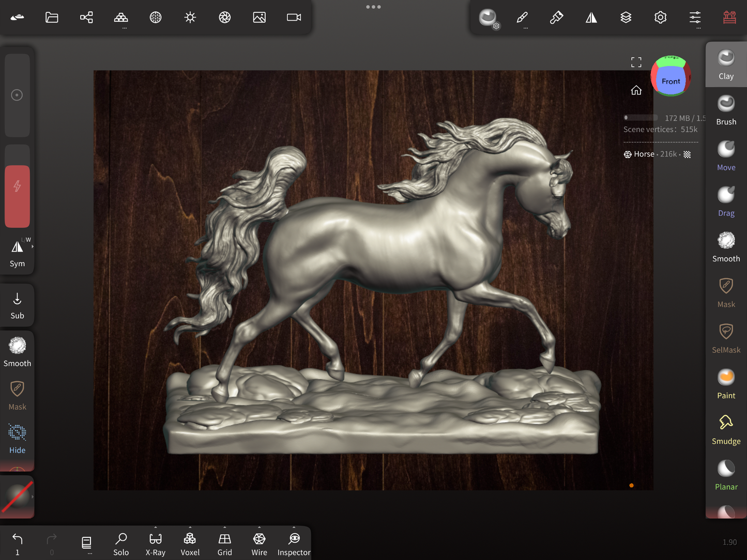Toggle X-Ray view mode
747x560 pixels.
coord(155,544)
